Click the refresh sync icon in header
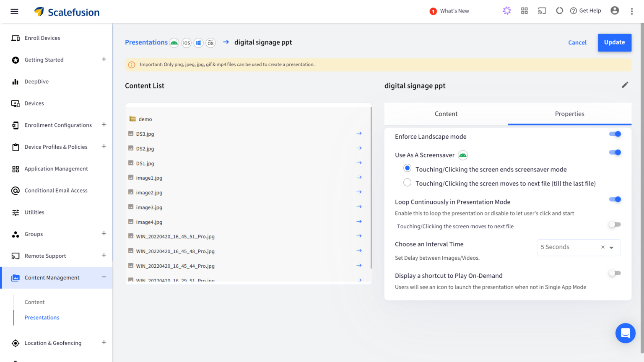This screenshot has width=644, height=362. (559, 11)
